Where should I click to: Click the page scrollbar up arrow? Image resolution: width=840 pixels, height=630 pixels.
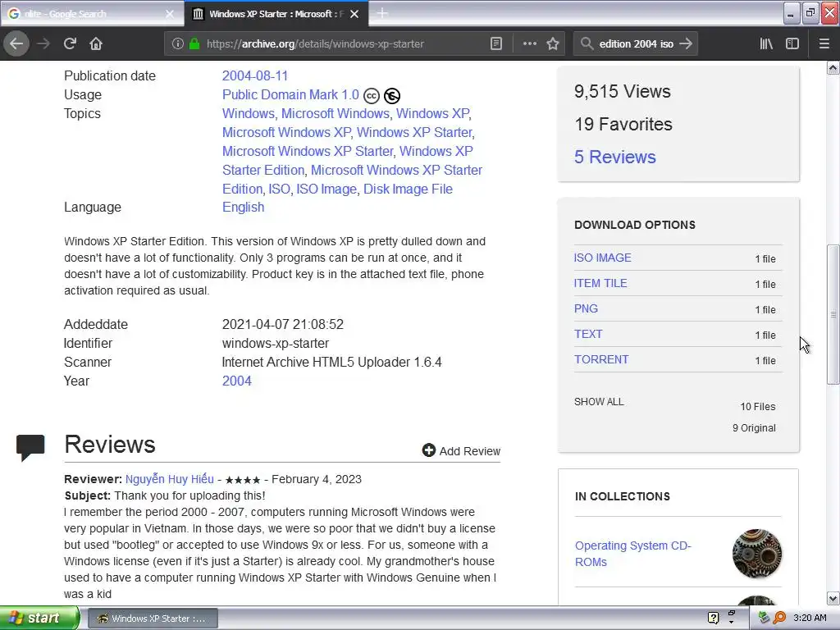[x=833, y=68]
